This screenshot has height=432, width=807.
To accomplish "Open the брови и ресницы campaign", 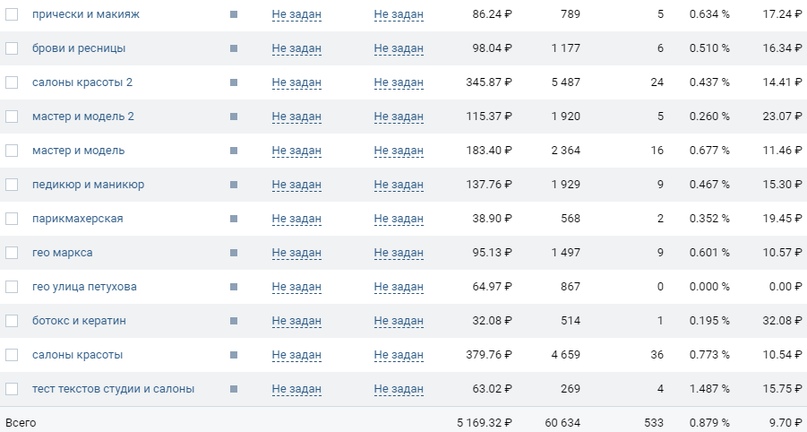I will tap(79, 48).
